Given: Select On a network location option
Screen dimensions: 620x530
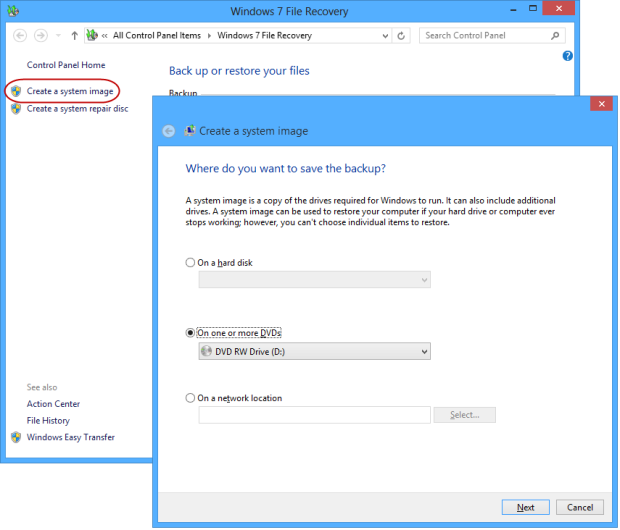Looking at the screenshot, I should [x=191, y=398].
